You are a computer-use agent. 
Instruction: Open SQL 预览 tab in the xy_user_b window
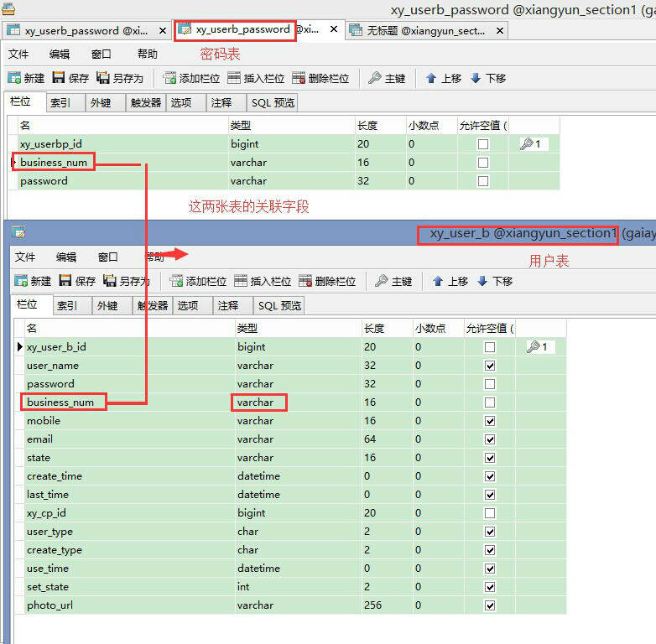pos(279,306)
